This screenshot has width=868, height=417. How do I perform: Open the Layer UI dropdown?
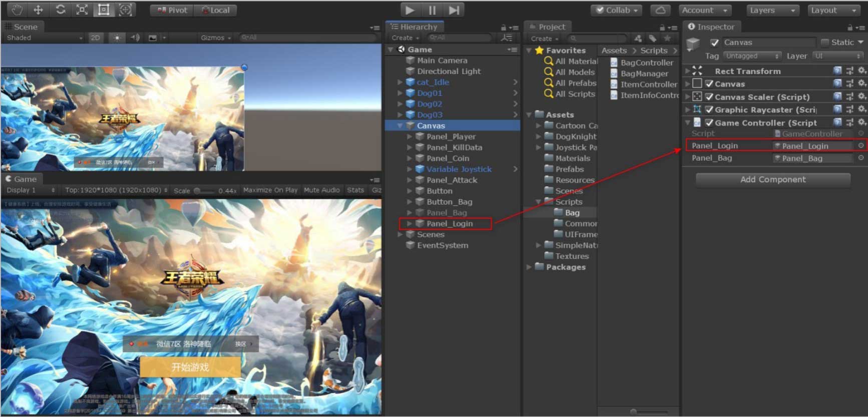(838, 56)
